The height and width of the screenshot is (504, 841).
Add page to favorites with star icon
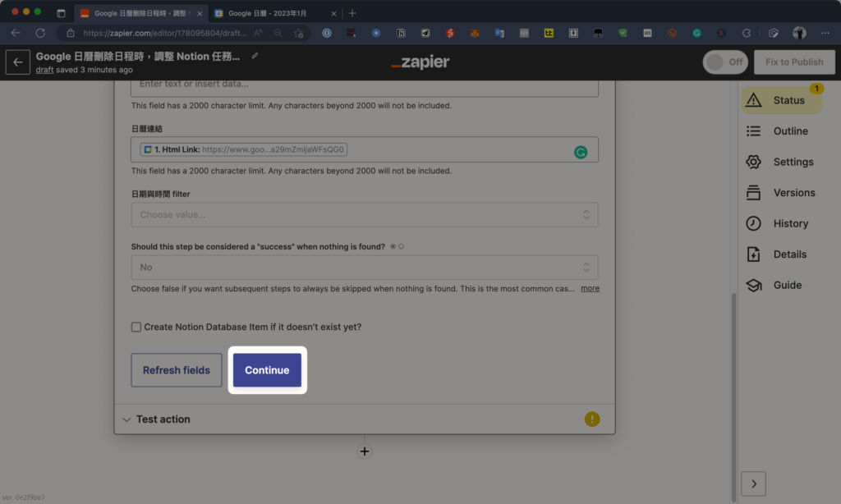tap(298, 33)
